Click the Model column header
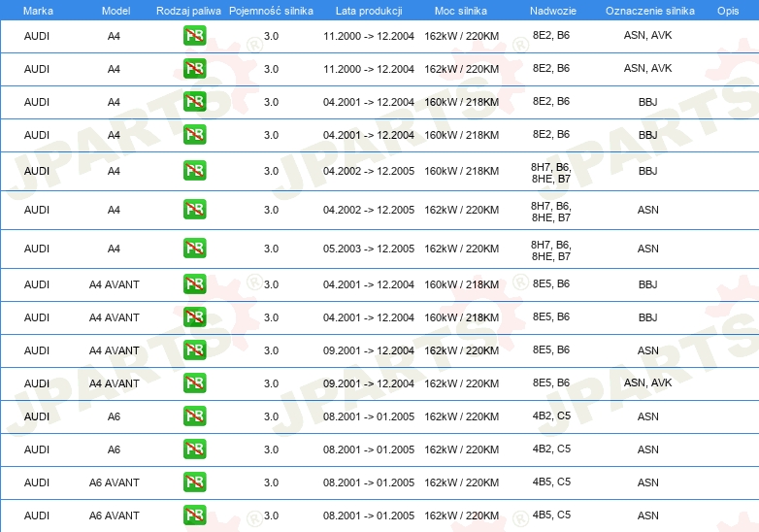 point(115,11)
